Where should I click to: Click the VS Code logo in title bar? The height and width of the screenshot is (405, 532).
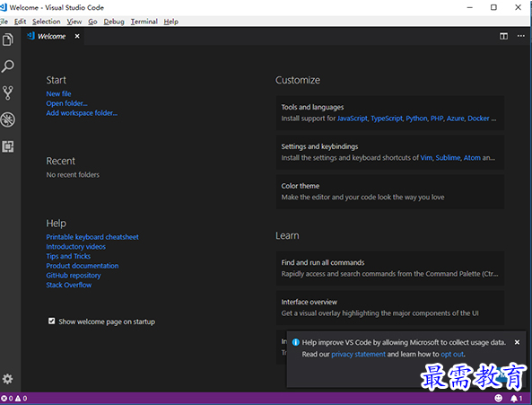(x=4, y=7)
